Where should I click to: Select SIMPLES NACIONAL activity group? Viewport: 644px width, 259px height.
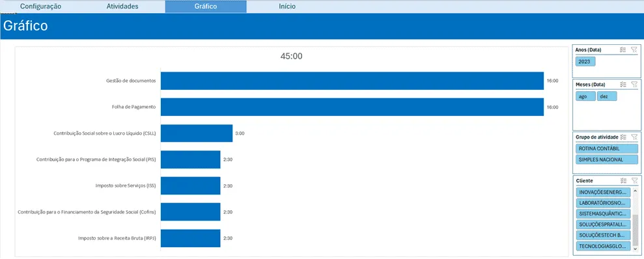click(x=607, y=159)
